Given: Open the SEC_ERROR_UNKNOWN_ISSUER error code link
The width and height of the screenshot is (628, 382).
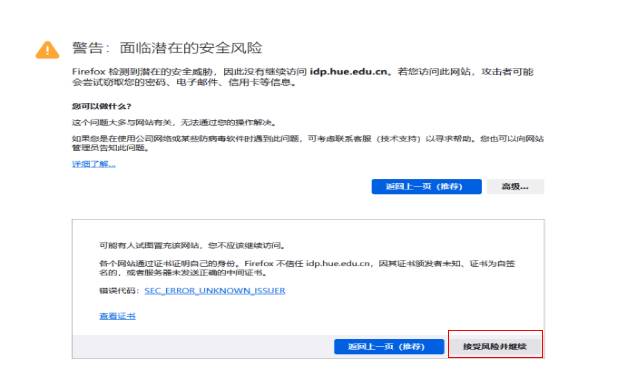Looking at the screenshot, I should 215,291.
